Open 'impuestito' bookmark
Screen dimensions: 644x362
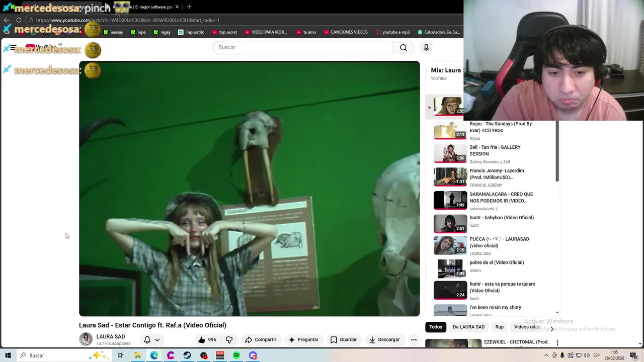[191, 32]
